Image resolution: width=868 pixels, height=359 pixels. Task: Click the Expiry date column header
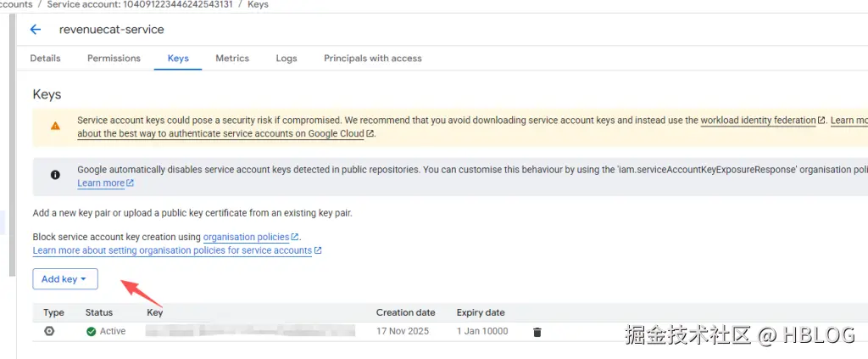coord(481,312)
